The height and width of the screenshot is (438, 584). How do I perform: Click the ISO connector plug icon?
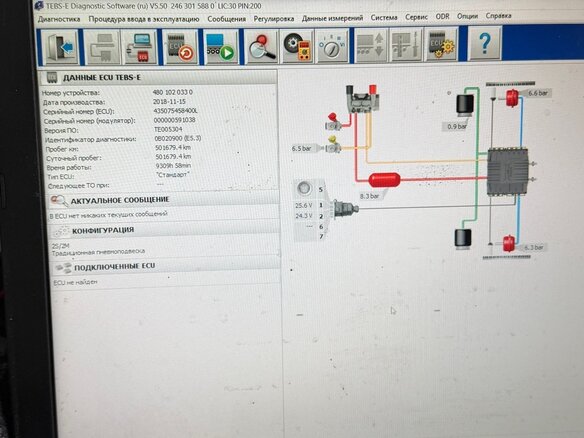(345, 209)
